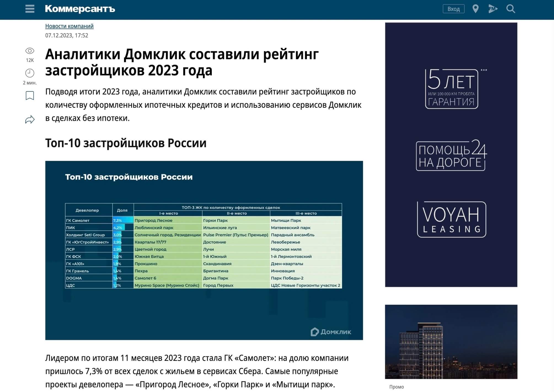
Task: Open the region location pin icon
Action: click(475, 9)
